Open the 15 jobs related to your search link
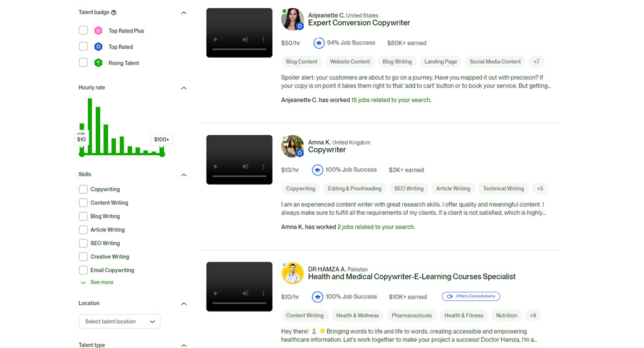 (390, 100)
